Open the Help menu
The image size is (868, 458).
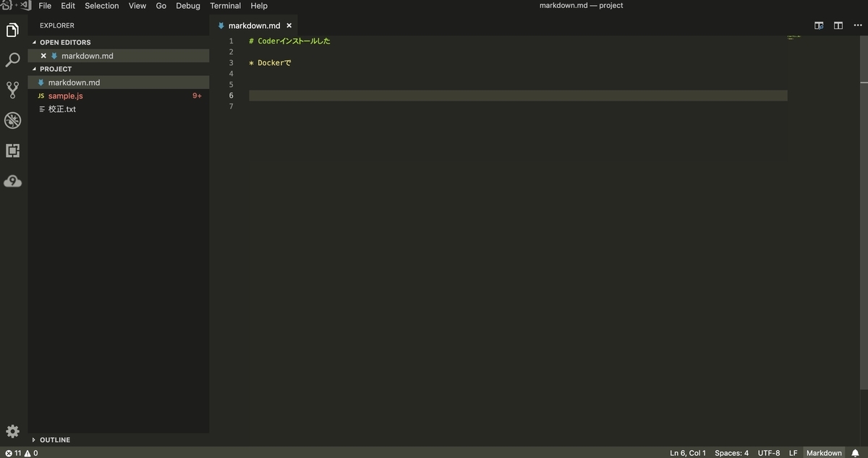coord(259,6)
